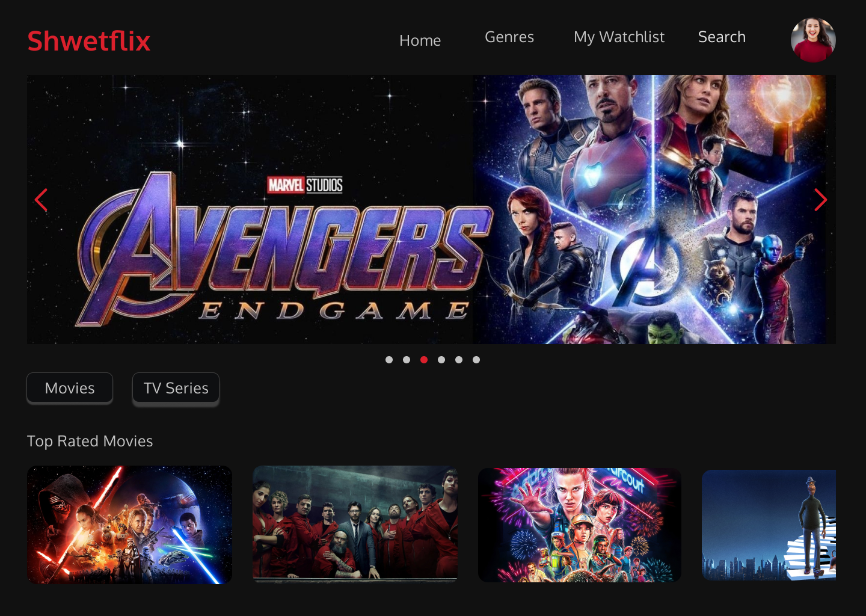Click the previous slide red arrow
Image resolution: width=866 pixels, height=616 pixels.
tap(41, 200)
